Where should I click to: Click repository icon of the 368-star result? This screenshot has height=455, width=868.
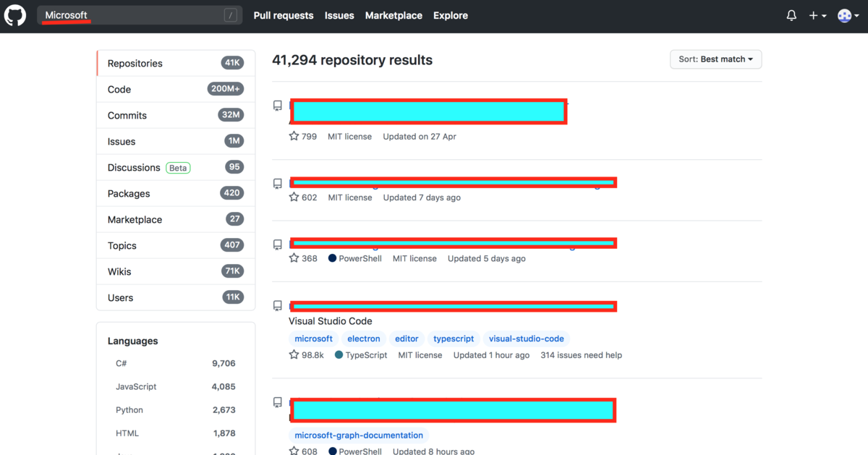pos(278,244)
